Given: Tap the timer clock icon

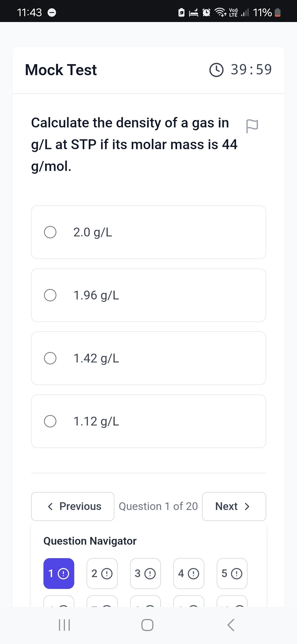Looking at the screenshot, I should click(x=216, y=70).
